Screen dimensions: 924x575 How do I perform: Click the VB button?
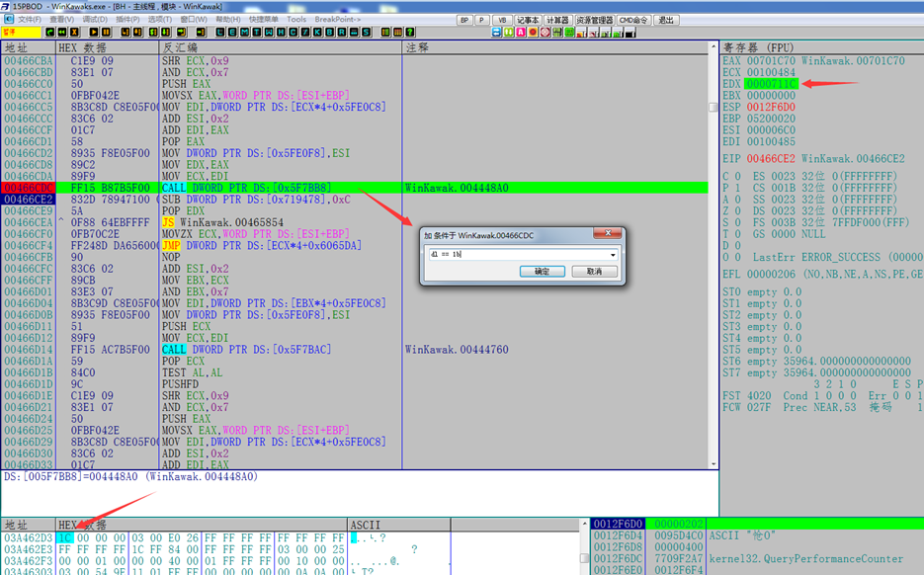[x=502, y=20]
